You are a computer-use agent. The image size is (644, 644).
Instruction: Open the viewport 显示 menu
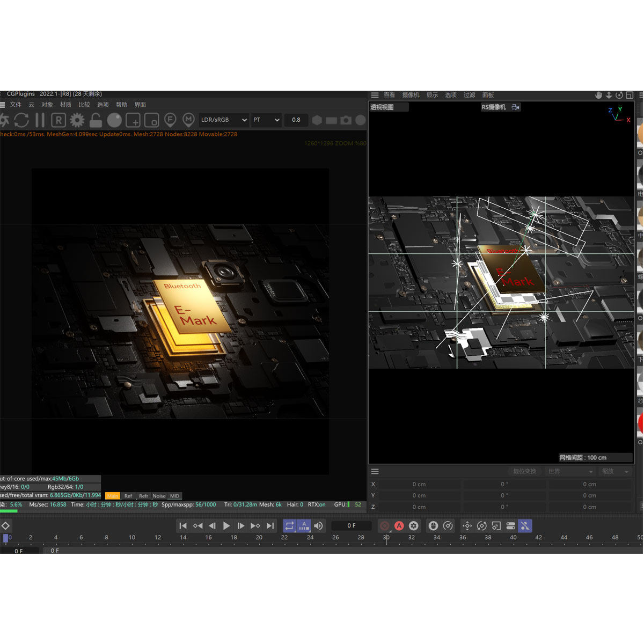(432, 95)
